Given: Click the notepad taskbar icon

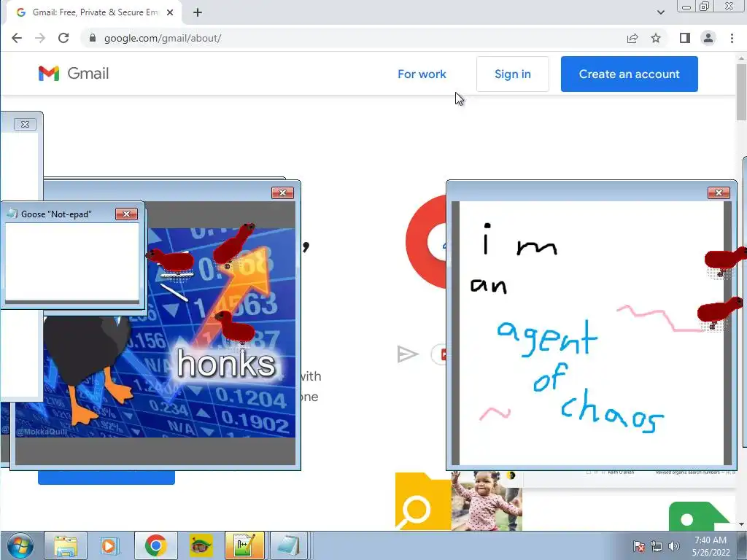Looking at the screenshot, I should [x=289, y=545].
